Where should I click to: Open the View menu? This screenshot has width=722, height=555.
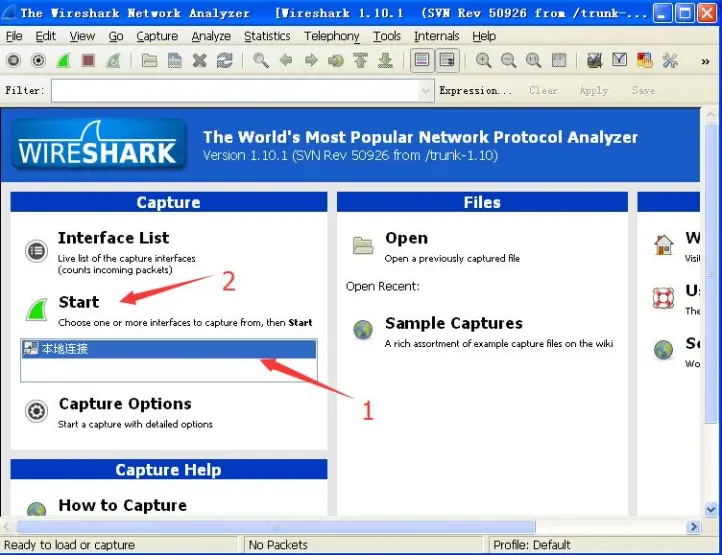click(x=82, y=36)
